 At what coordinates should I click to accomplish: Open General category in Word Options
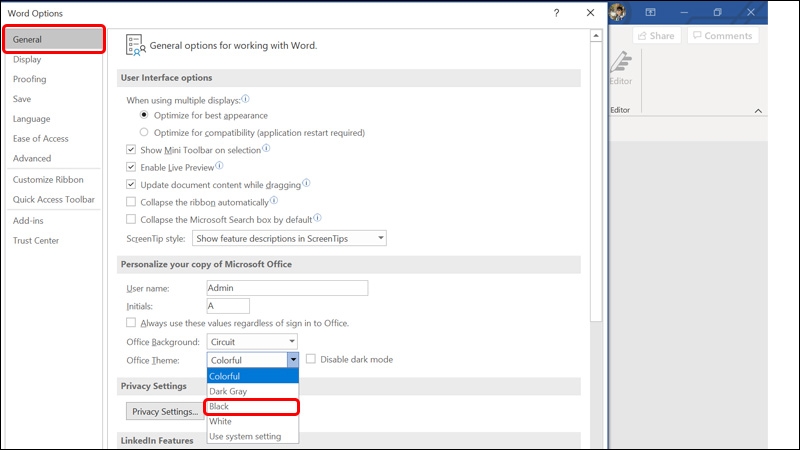(54, 39)
